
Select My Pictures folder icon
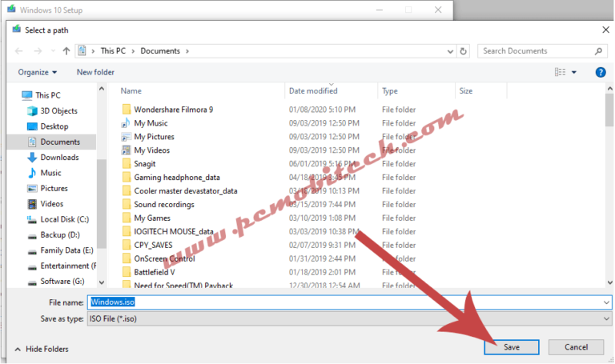coord(126,137)
